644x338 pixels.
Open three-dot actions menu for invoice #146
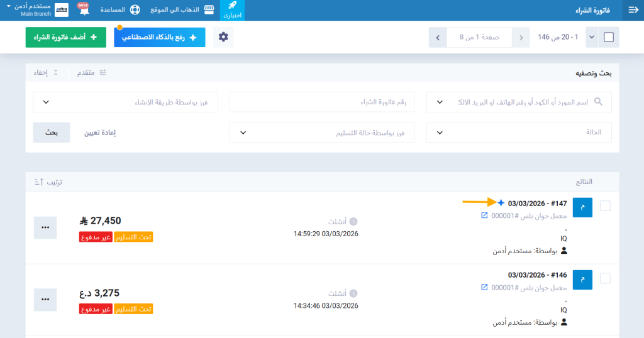pos(45,300)
